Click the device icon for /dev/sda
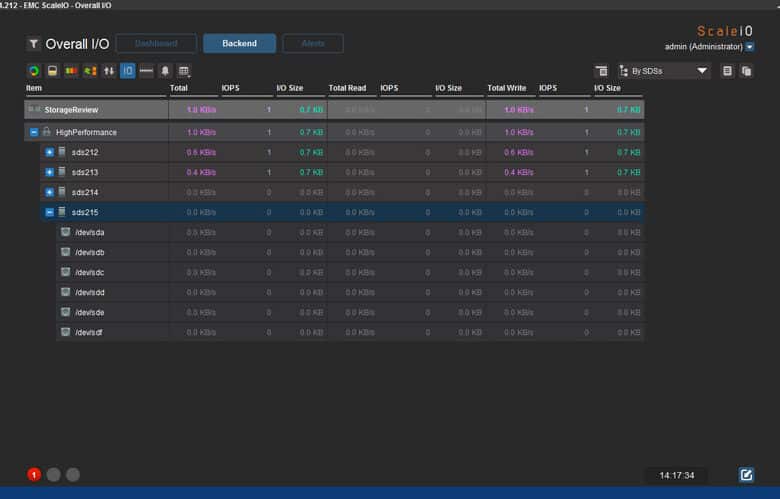 click(65, 232)
